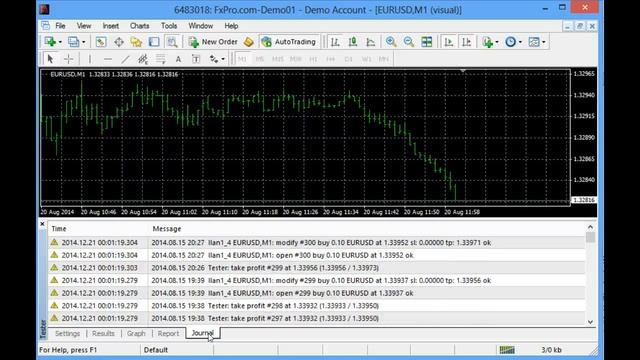This screenshot has height=360, width=640.
Task: Select the Trendline drawing tool
Action: click(x=125, y=59)
